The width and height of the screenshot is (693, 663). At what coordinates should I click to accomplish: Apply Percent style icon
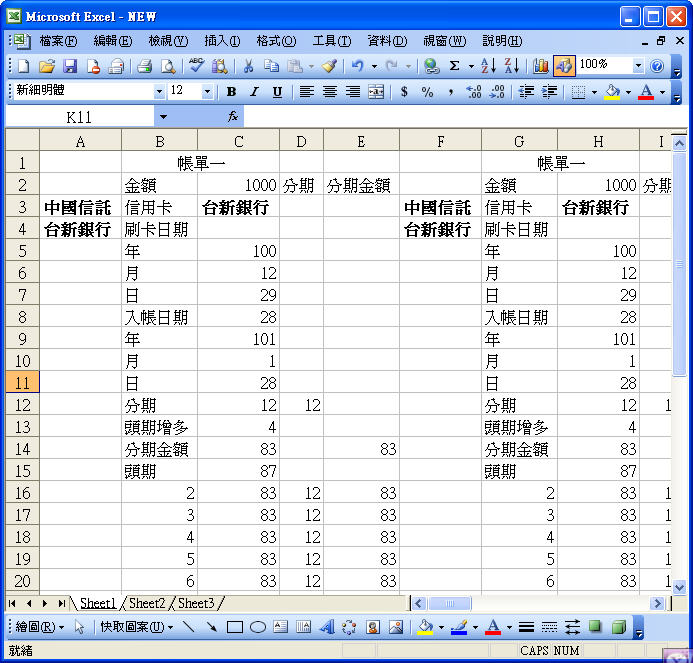[x=427, y=92]
